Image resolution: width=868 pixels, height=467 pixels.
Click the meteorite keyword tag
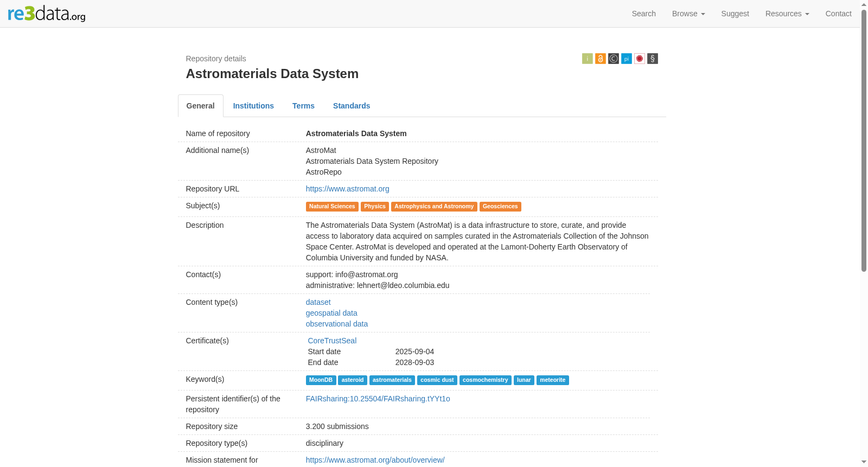(x=553, y=380)
